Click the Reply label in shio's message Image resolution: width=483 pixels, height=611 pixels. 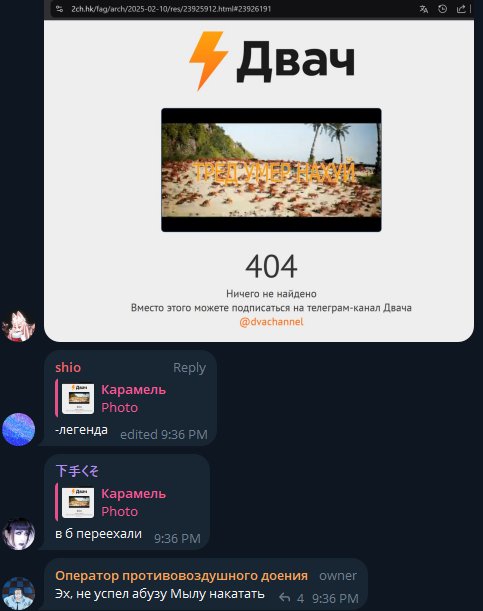point(189,367)
